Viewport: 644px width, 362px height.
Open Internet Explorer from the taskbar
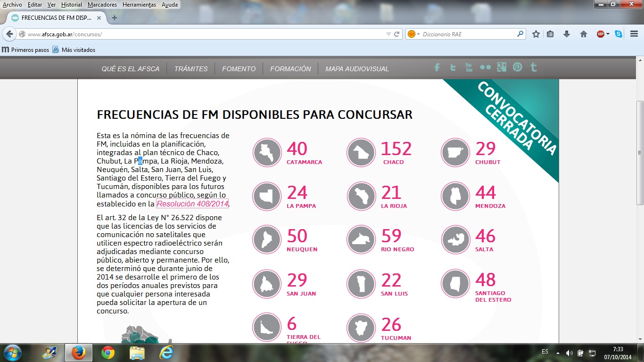166,353
